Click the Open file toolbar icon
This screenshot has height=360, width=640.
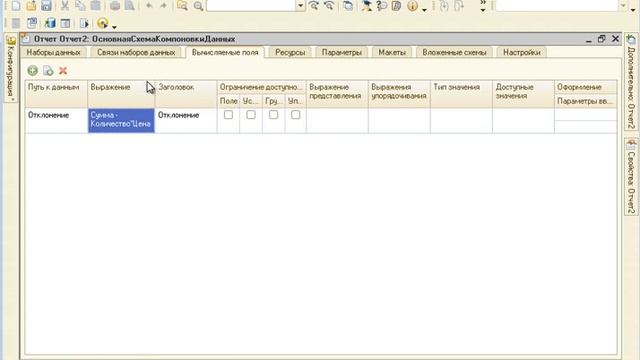pos(31,5)
